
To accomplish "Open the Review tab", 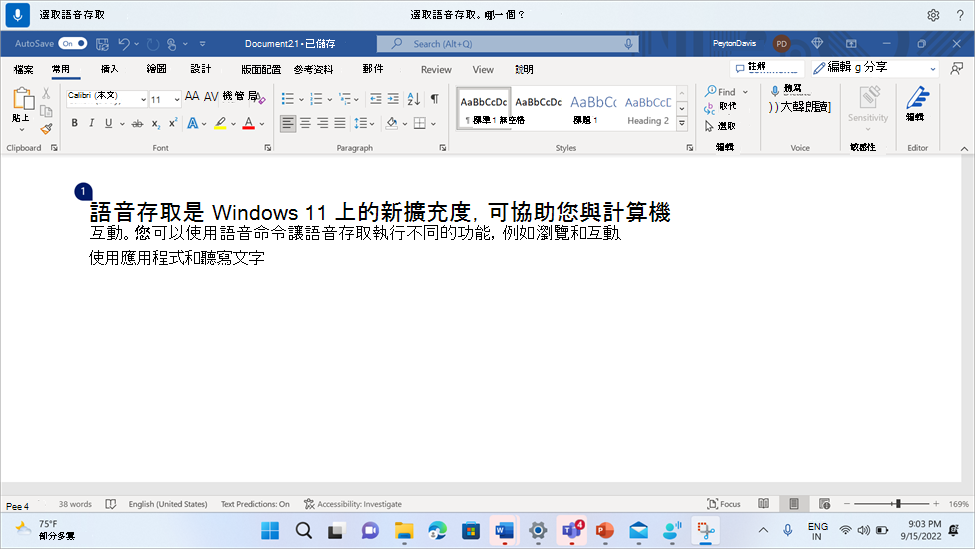I will (x=436, y=70).
